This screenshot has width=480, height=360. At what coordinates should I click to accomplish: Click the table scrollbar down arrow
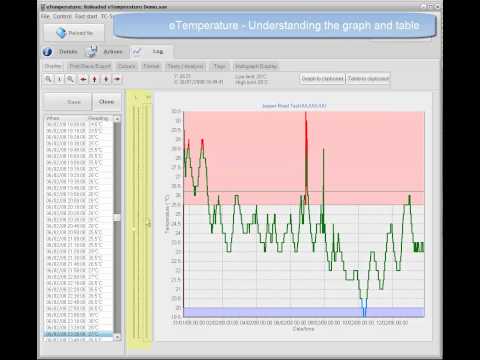117,337
